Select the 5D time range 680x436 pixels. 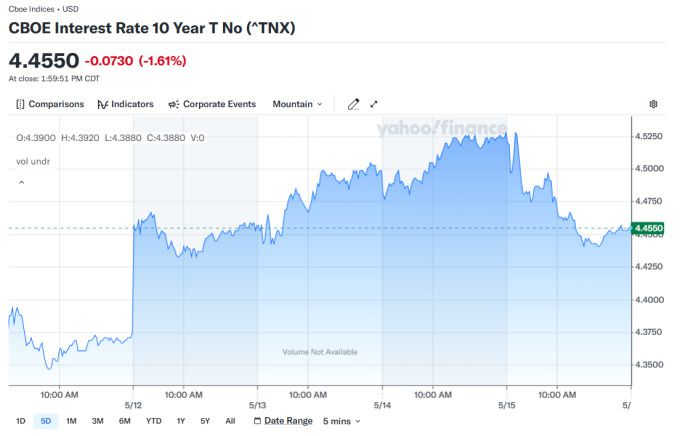45,421
